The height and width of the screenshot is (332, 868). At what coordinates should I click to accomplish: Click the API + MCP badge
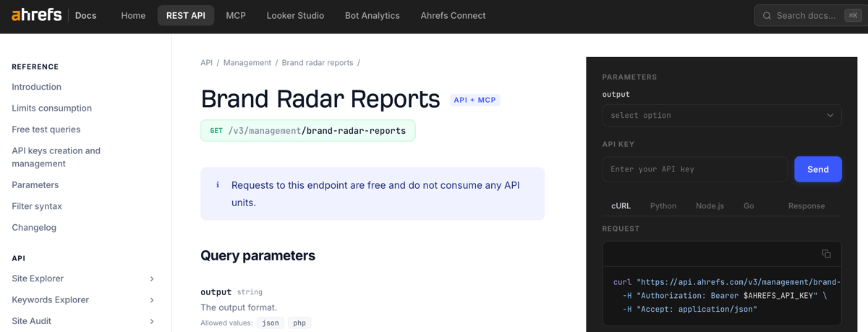[x=475, y=100]
